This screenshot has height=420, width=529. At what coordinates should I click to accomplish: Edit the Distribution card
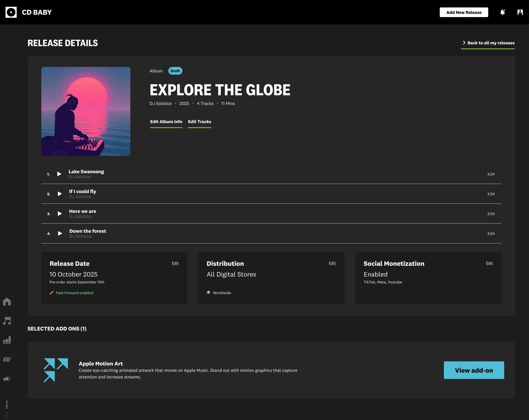click(x=332, y=263)
